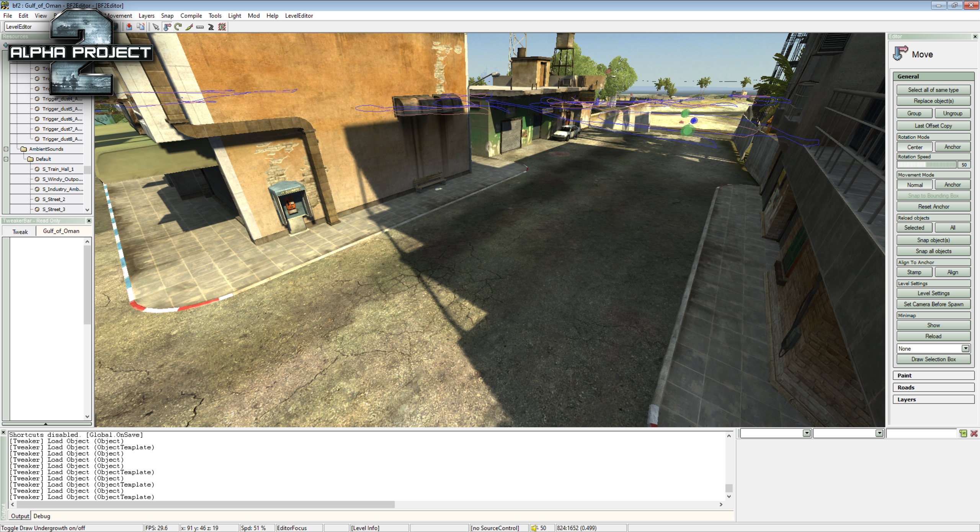Image resolution: width=980 pixels, height=532 pixels.
Task: Click Reload objects Selected button
Action: pos(914,228)
